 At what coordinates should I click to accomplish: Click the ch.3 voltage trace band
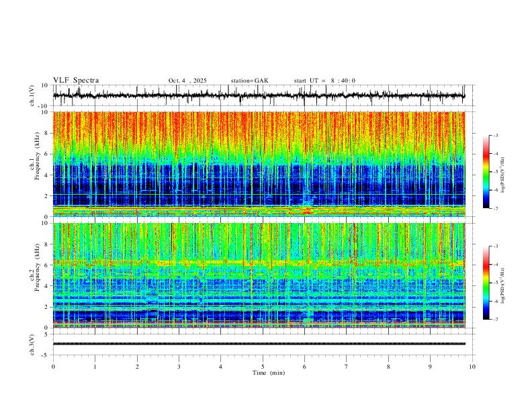[x=259, y=344]
